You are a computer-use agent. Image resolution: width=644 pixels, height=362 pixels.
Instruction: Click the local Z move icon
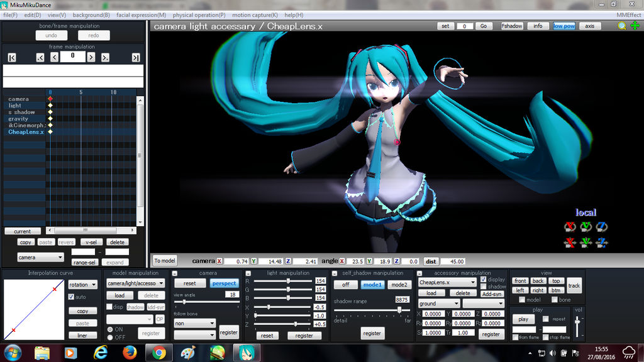(602, 242)
